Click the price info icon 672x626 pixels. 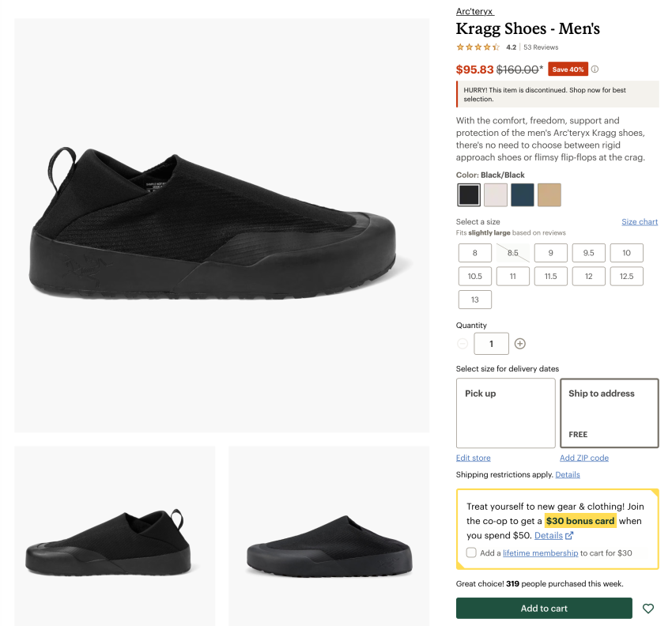[595, 70]
